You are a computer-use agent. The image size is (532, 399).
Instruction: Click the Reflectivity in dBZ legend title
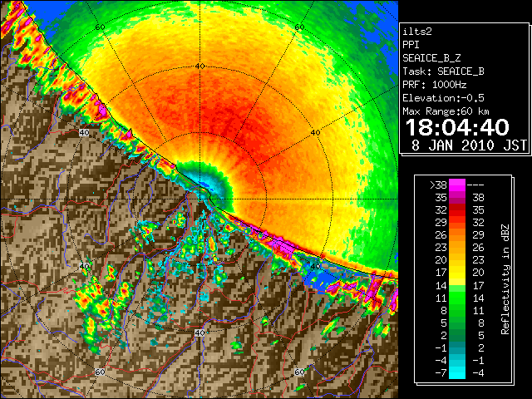pyautogui.click(x=505, y=279)
